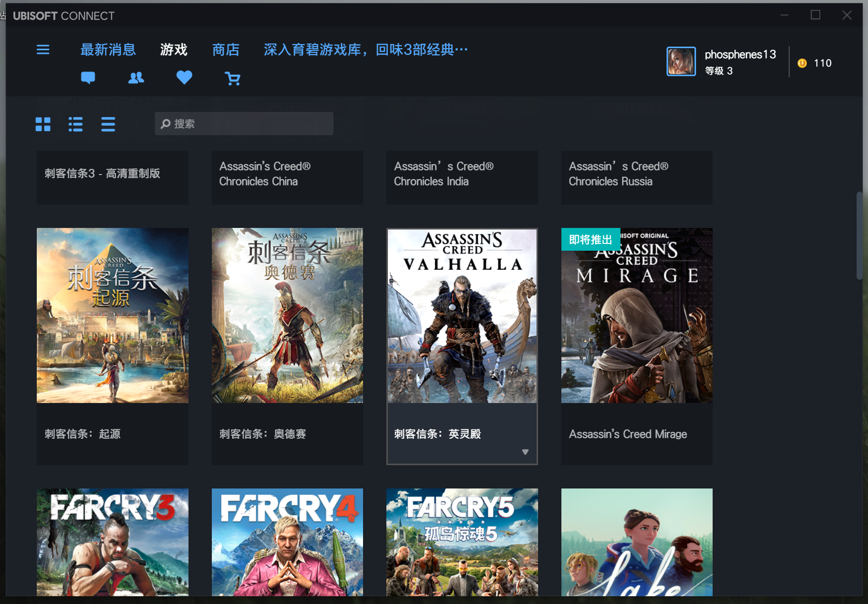Open the wishlist heart icon
Viewport: 868px width, 604px height.
coord(184,78)
